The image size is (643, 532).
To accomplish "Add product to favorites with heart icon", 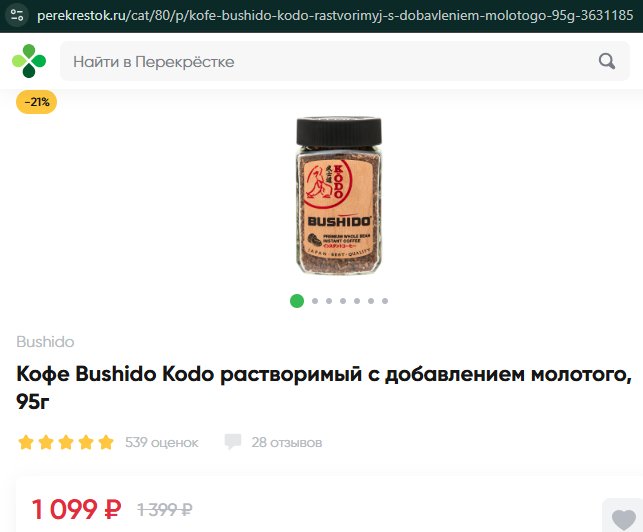I will coord(624,519).
